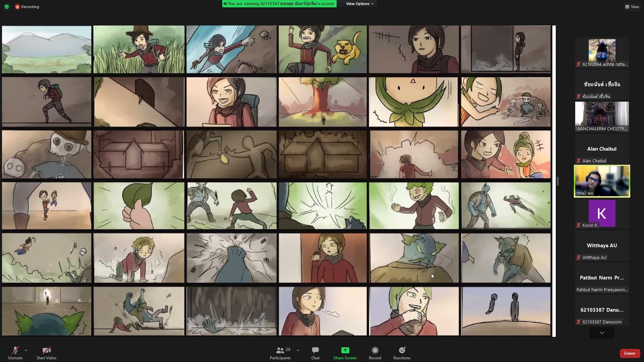This screenshot has width=644, height=362.
Task: Click the shared screen banner text
Action: click(x=279, y=4)
